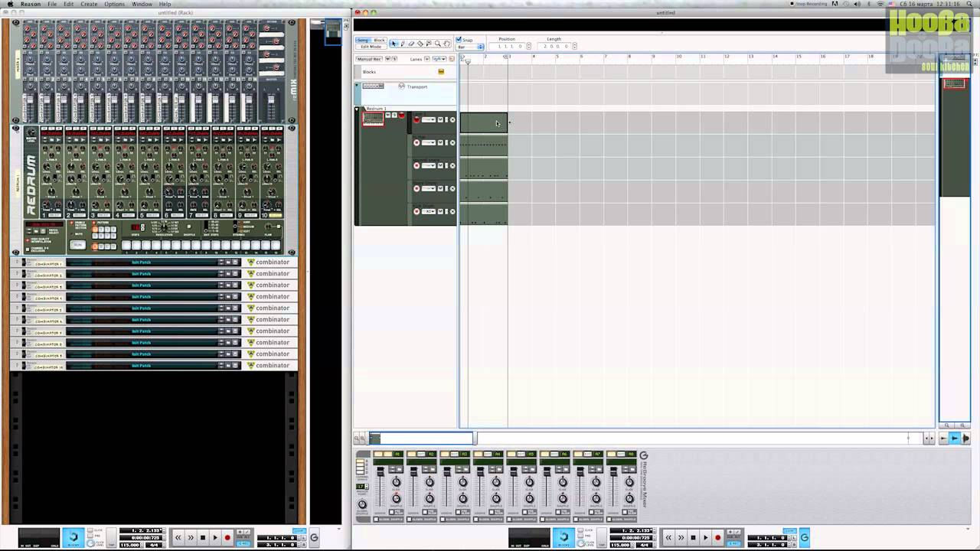Click Rewind in the sequencer transport
Viewport: 980px width, 551px height.
[x=668, y=537]
